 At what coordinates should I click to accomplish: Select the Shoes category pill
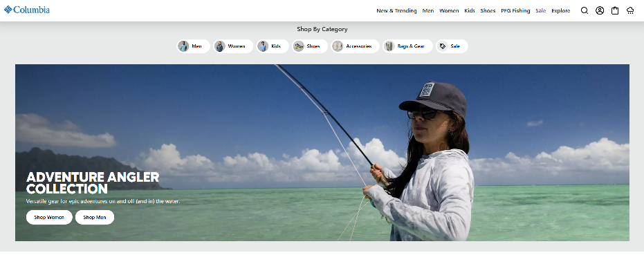(x=310, y=46)
